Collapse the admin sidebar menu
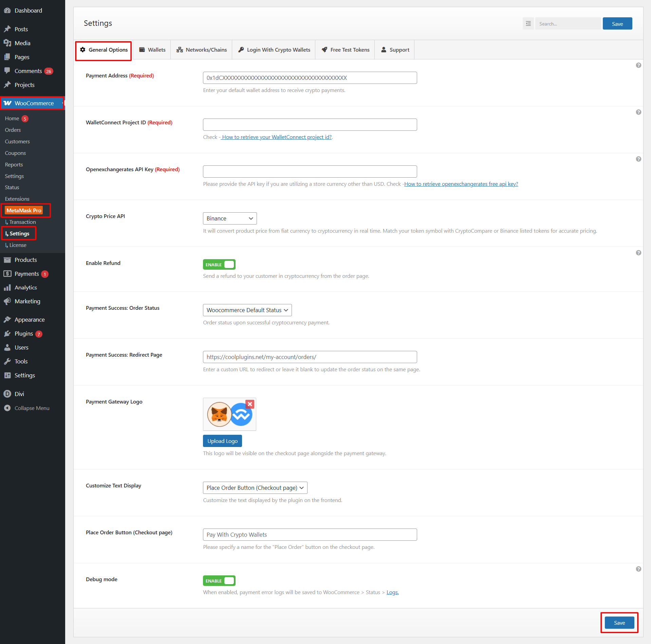The image size is (651, 644). click(32, 408)
